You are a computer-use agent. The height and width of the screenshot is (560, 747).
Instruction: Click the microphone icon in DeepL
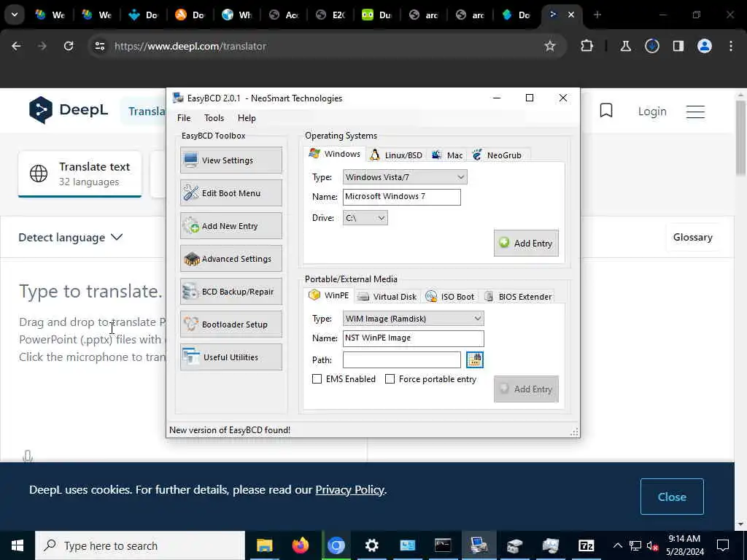click(x=28, y=456)
